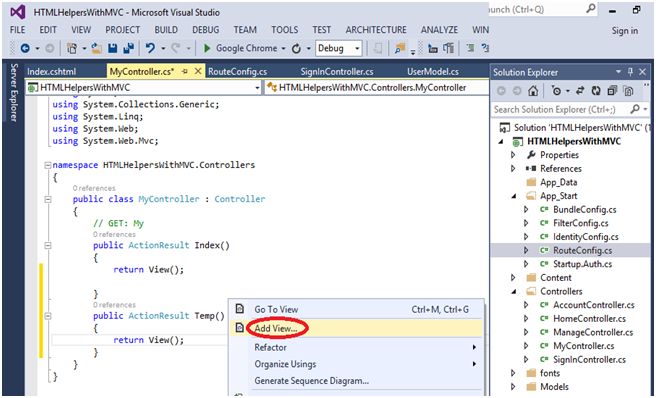Select Generate Sequence Diagram menu item
Screen dimensions: 656x398
[x=356, y=381]
